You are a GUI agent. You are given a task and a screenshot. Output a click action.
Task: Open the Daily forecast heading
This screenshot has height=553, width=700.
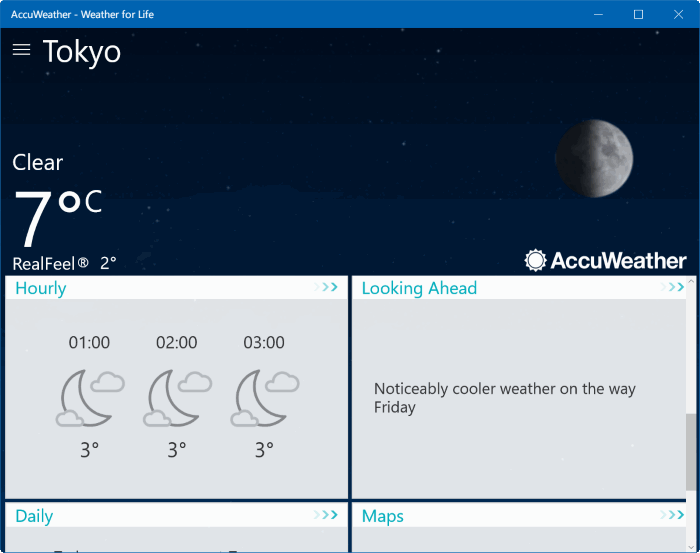(x=34, y=516)
